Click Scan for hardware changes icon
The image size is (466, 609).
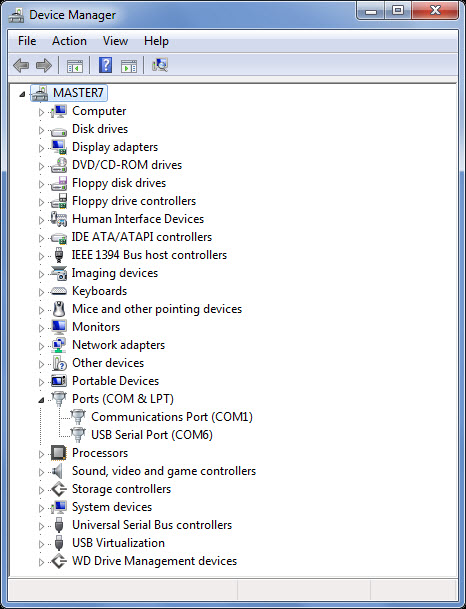[160, 65]
